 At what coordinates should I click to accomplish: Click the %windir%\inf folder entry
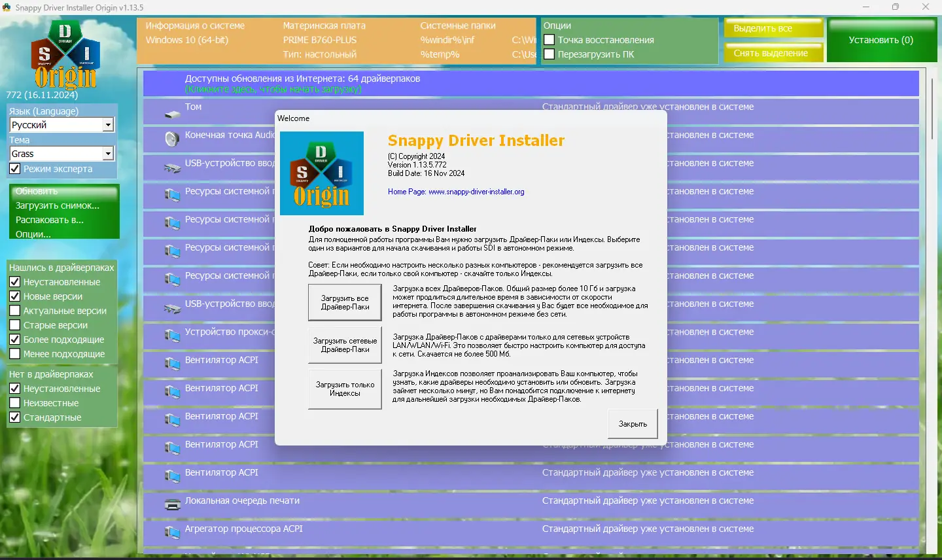[x=447, y=40]
